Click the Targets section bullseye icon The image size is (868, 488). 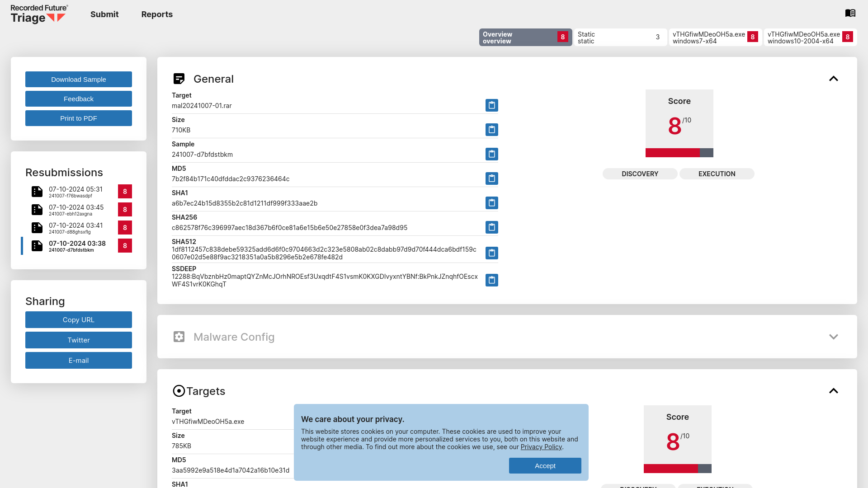tap(179, 391)
